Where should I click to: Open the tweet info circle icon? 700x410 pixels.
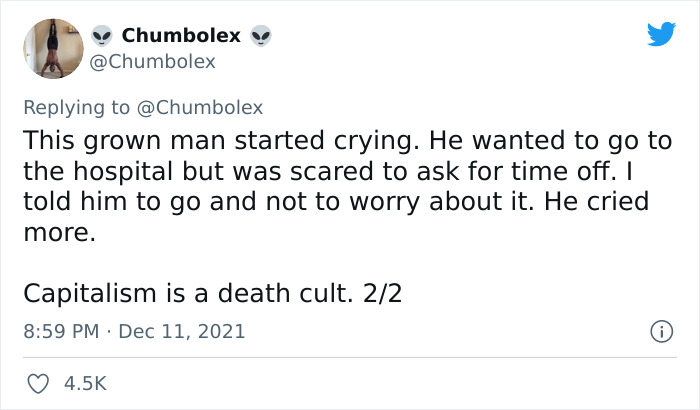(x=660, y=330)
